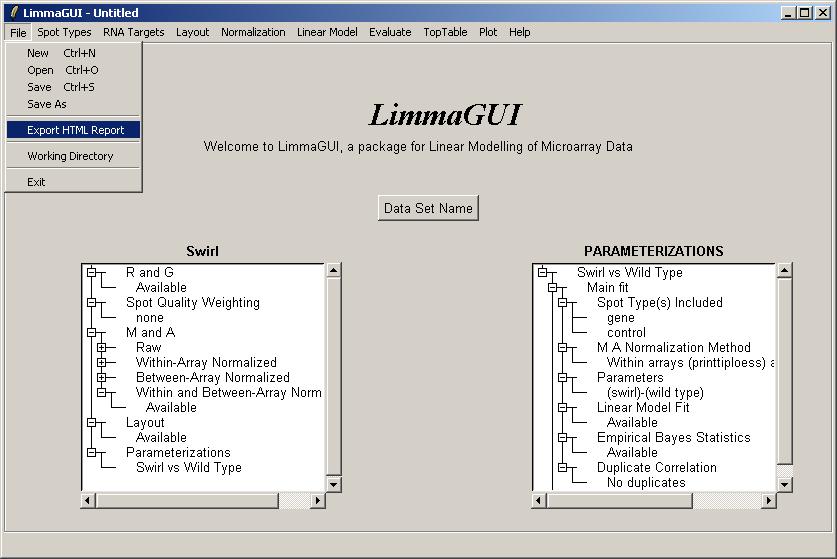Open the TopTable menu

(445, 32)
